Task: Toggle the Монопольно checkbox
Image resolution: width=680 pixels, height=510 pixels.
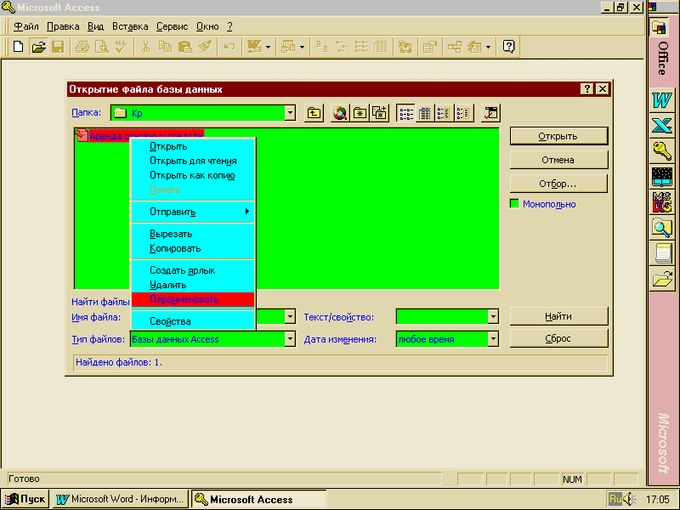Action: (x=515, y=204)
